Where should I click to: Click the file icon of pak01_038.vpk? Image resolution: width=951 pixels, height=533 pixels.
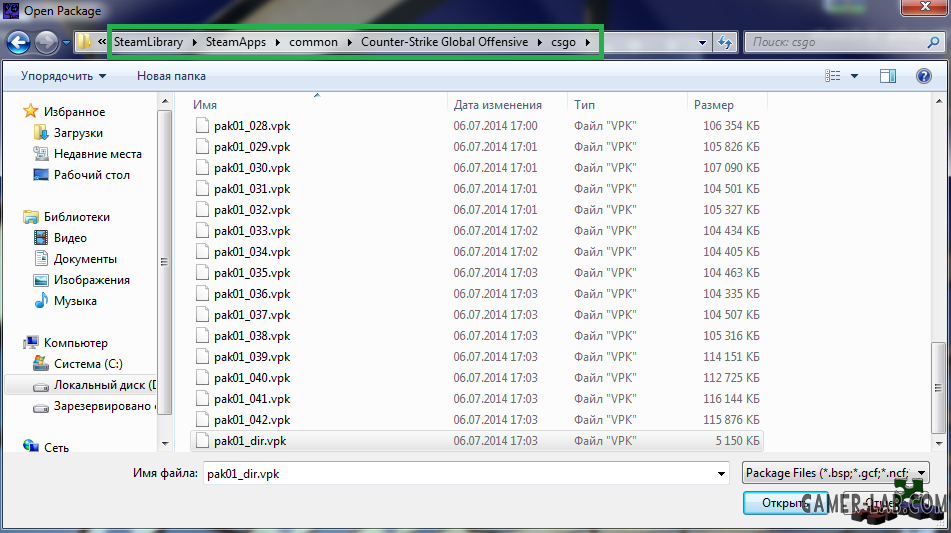pyautogui.click(x=202, y=335)
